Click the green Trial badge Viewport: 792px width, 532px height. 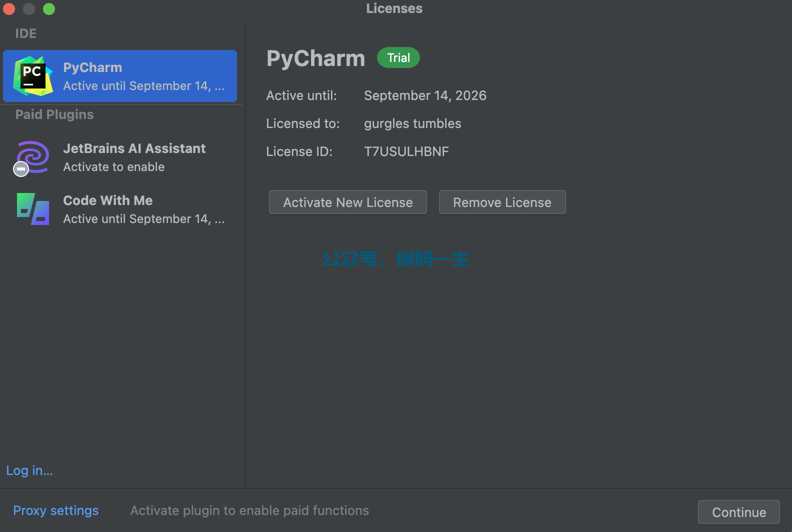tap(398, 57)
